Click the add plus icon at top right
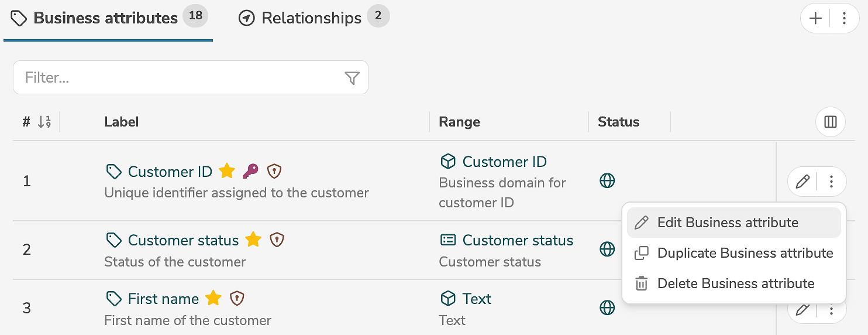The width and height of the screenshot is (868, 335). (815, 19)
